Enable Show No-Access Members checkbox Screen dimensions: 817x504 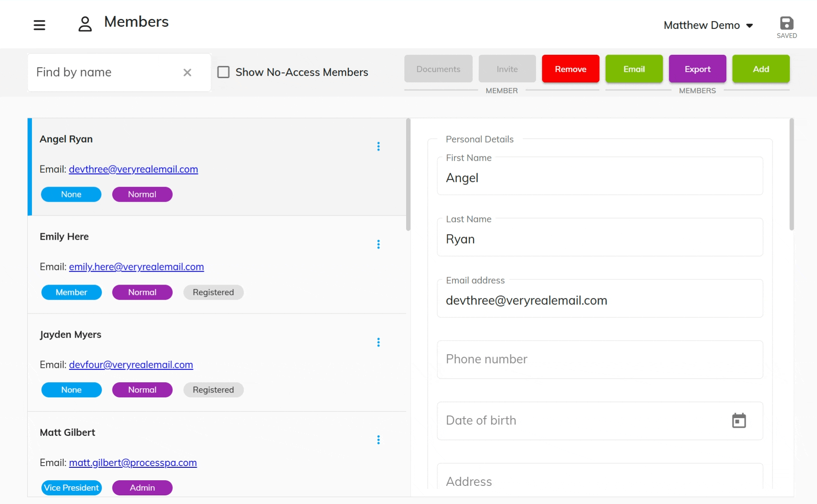[x=223, y=72]
